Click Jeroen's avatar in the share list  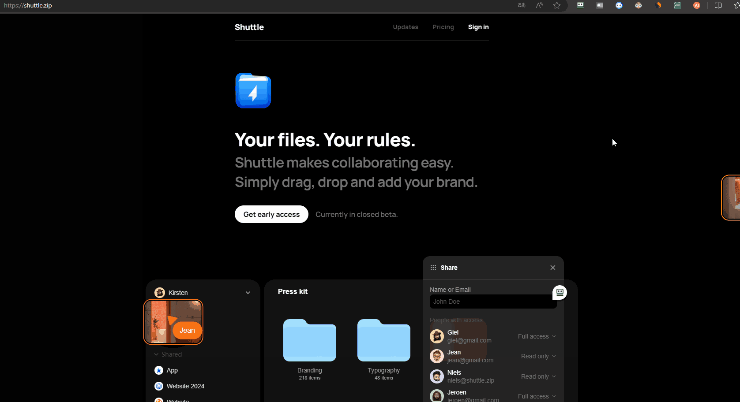click(x=437, y=395)
